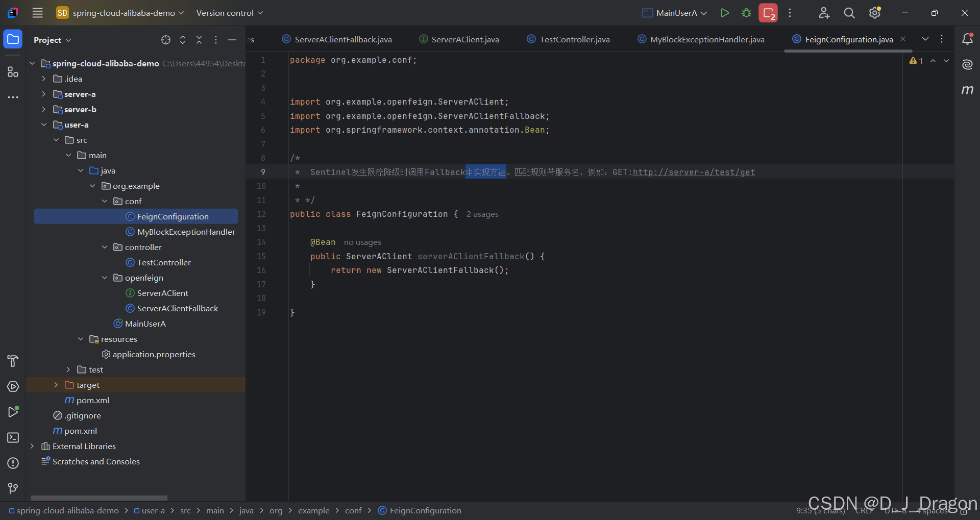Open IDE settings gear
The height and width of the screenshot is (520, 980).
[875, 13]
